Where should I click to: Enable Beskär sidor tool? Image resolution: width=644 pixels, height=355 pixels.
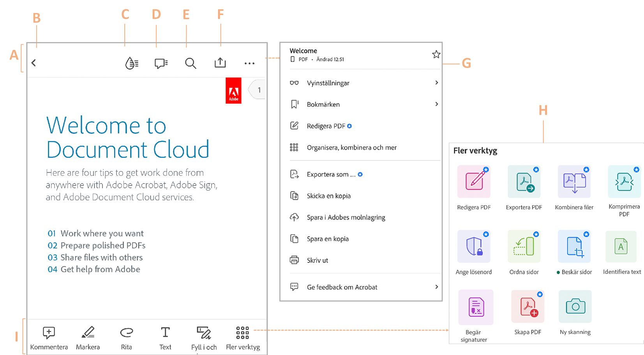574,246
